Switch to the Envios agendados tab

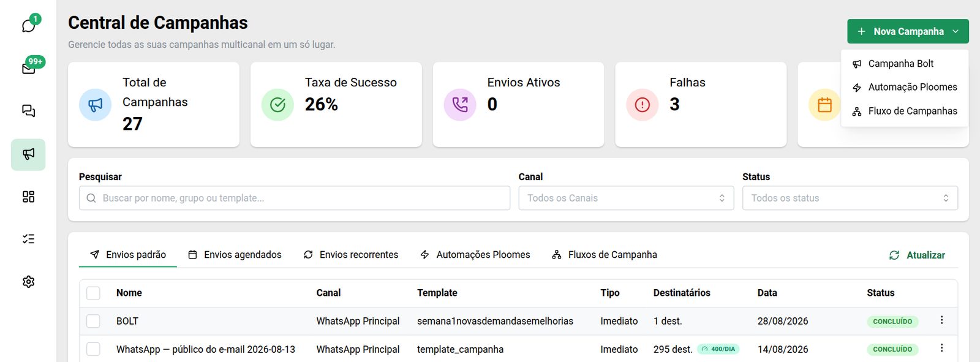tap(235, 255)
